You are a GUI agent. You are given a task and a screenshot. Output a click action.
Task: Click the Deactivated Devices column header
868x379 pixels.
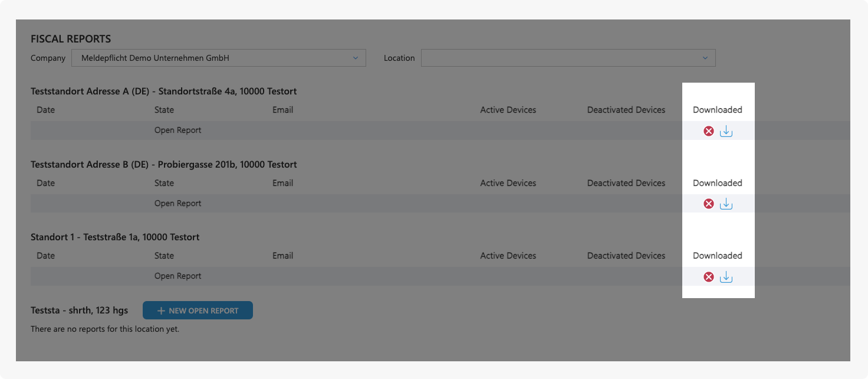tap(626, 110)
